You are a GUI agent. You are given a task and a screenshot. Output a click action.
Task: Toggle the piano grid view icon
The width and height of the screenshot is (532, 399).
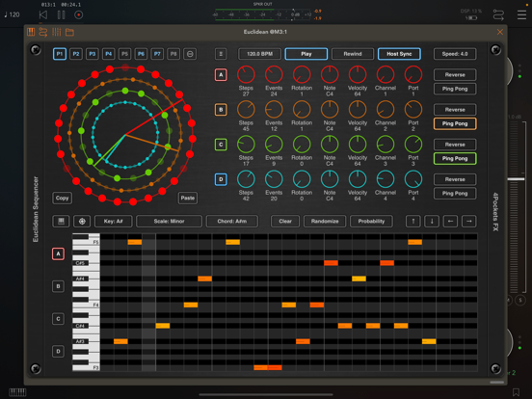61,222
